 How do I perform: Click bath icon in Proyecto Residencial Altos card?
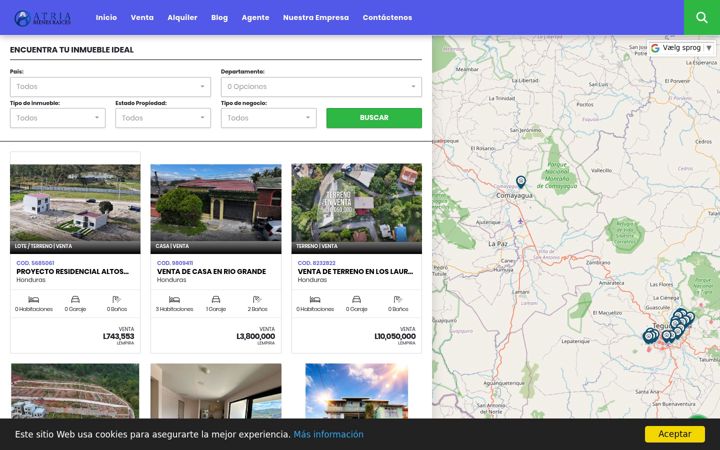(117, 299)
